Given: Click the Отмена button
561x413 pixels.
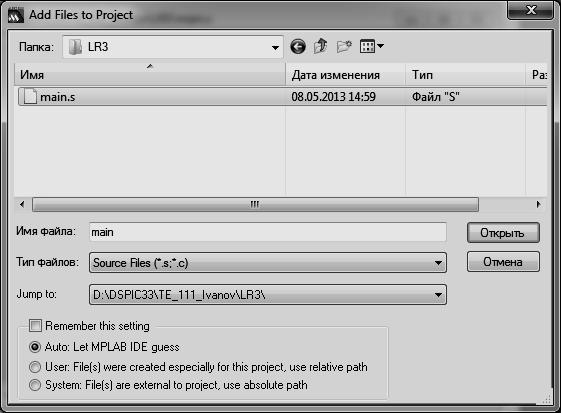Looking at the screenshot, I should [x=503, y=262].
